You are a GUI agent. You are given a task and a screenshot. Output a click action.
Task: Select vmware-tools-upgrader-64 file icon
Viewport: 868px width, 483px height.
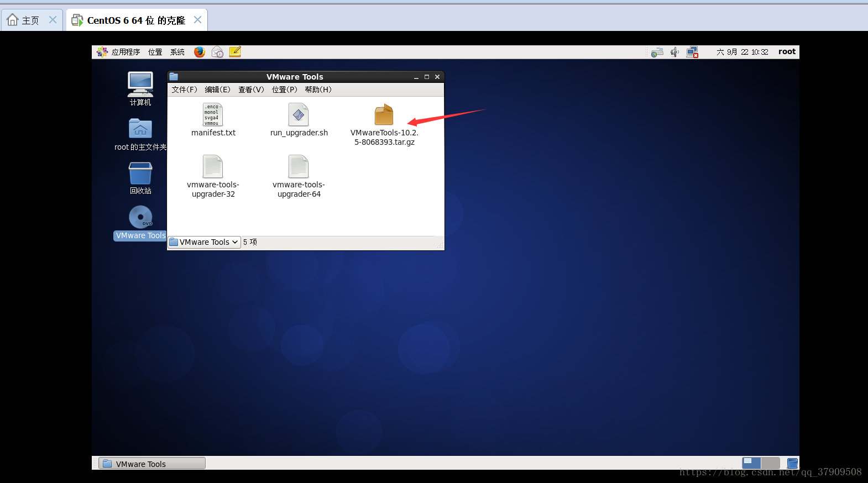299,166
